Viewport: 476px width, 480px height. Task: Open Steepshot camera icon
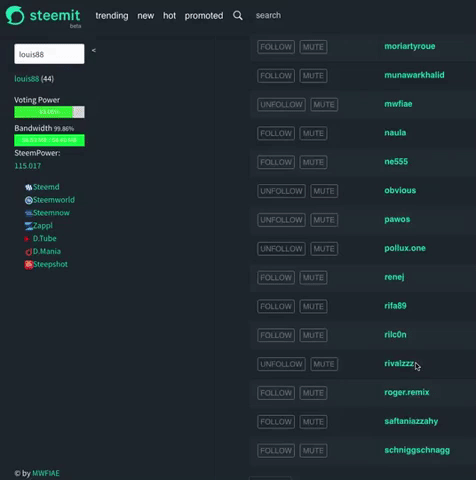[x=29, y=265]
